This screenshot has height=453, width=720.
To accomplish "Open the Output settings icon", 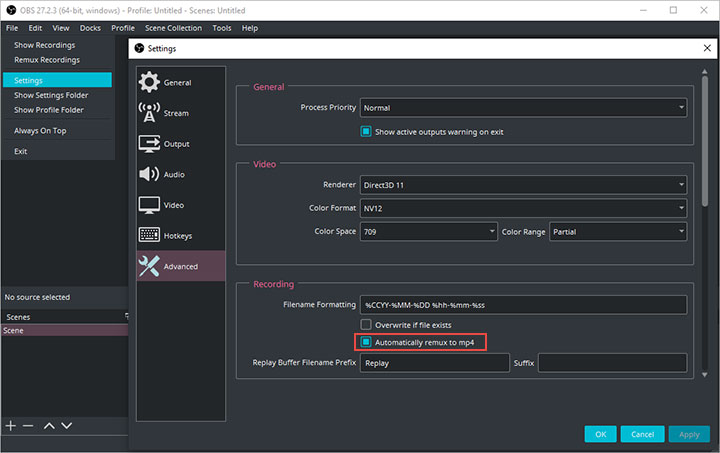I will coord(149,144).
